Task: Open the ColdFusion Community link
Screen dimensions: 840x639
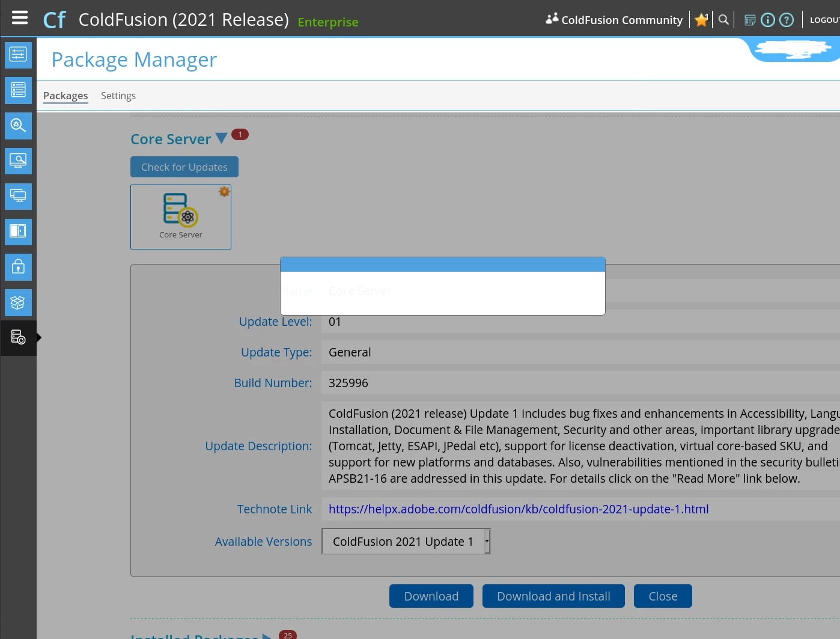Action: 614,20
